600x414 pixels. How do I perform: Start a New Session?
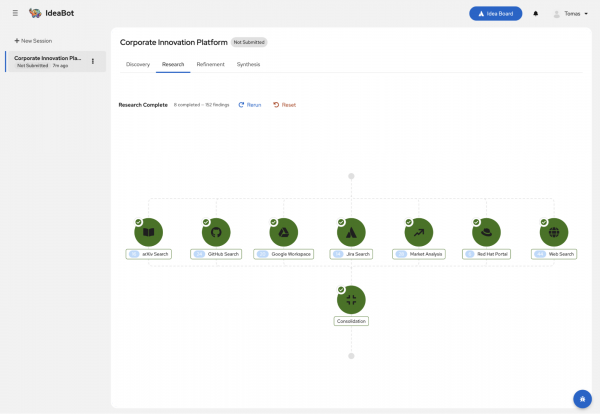pyautogui.click(x=33, y=41)
